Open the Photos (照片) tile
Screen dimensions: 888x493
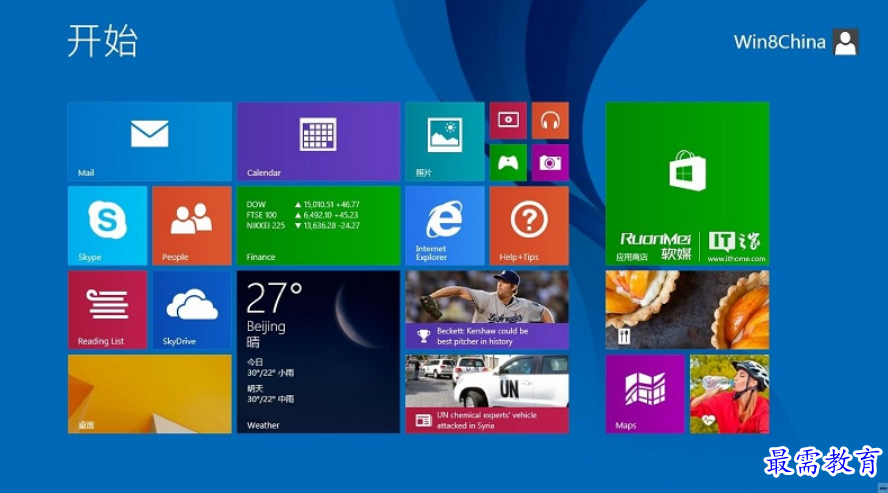tap(445, 142)
